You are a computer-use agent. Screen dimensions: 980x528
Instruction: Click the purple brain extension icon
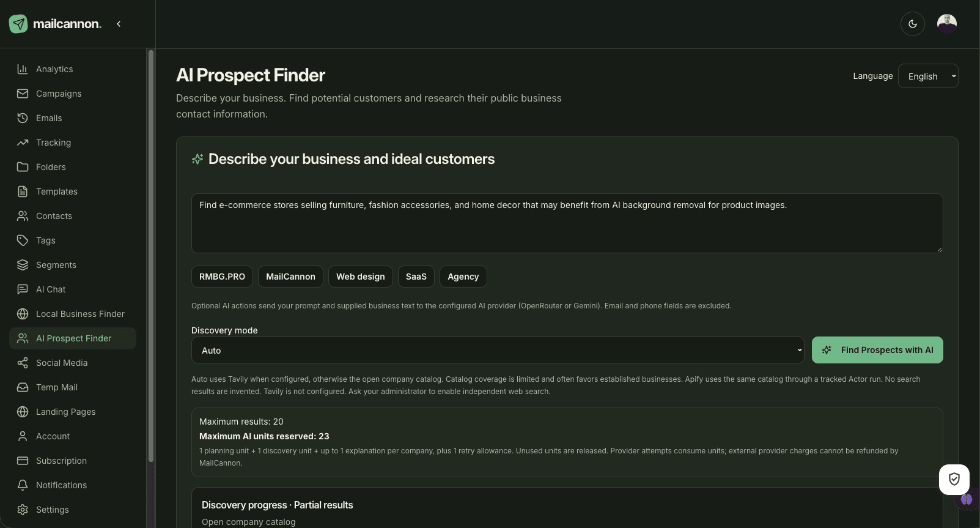coord(967,499)
